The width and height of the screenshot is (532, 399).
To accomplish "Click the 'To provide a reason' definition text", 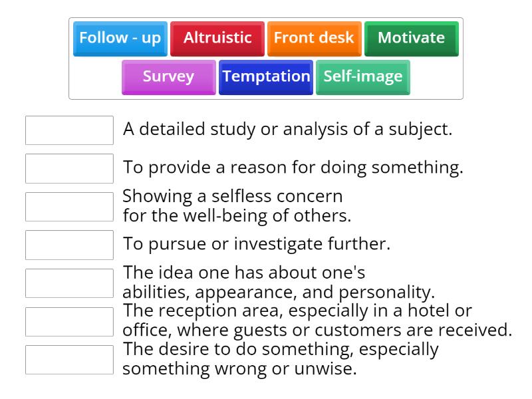I will (293, 168).
